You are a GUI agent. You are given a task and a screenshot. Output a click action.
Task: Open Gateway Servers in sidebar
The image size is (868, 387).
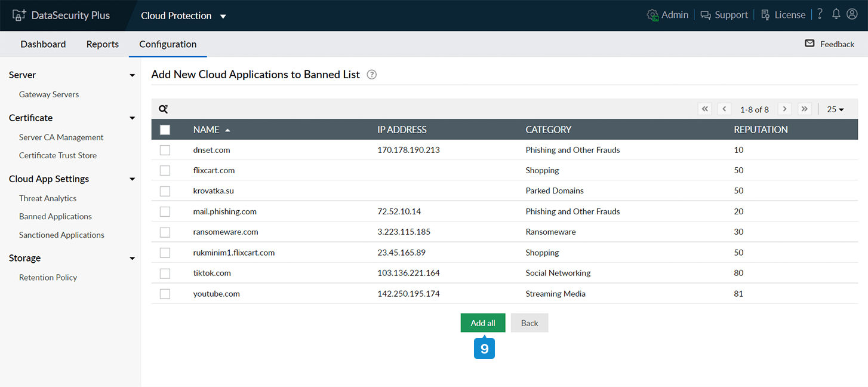click(x=49, y=94)
